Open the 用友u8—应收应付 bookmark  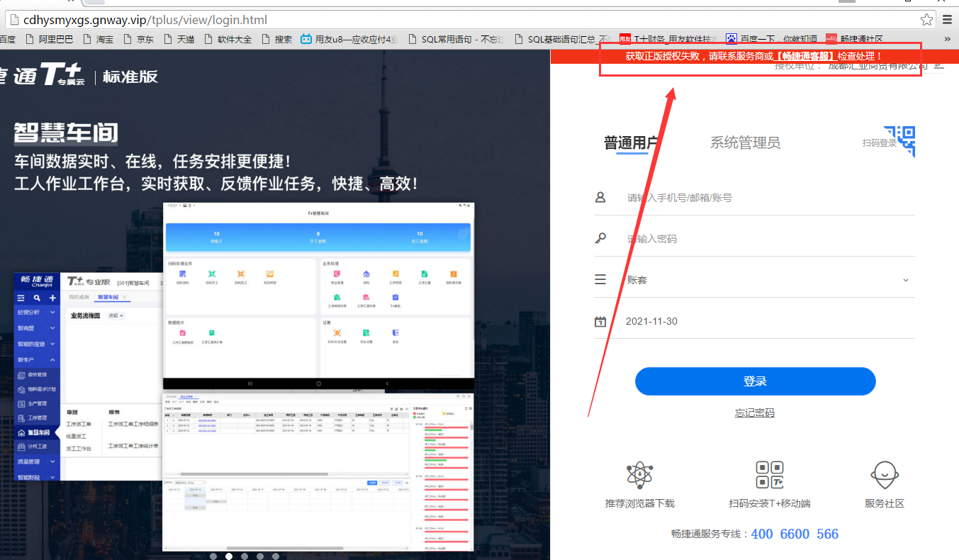point(349,39)
